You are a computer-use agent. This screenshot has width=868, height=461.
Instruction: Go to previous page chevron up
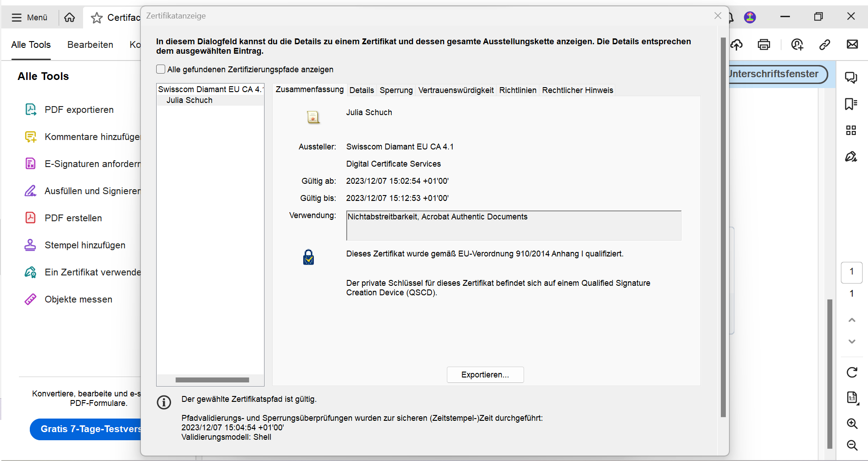pos(852,320)
